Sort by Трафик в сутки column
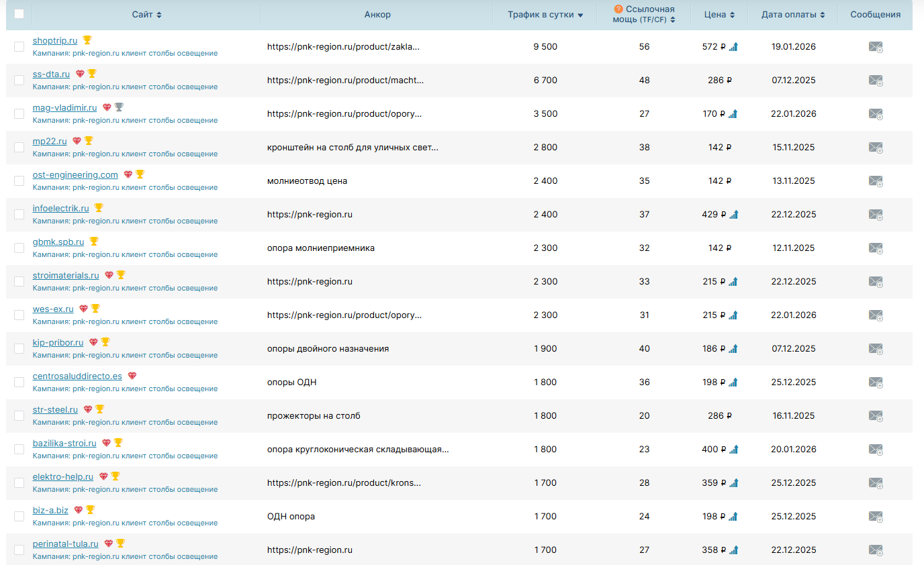 [x=545, y=15]
